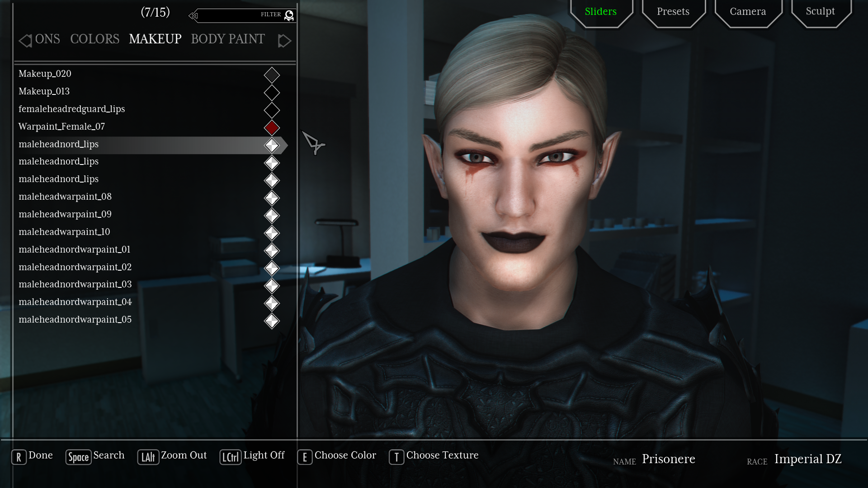Viewport: 868px width, 488px height.
Task: Open the Presets panel
Action: pos(673,12)
